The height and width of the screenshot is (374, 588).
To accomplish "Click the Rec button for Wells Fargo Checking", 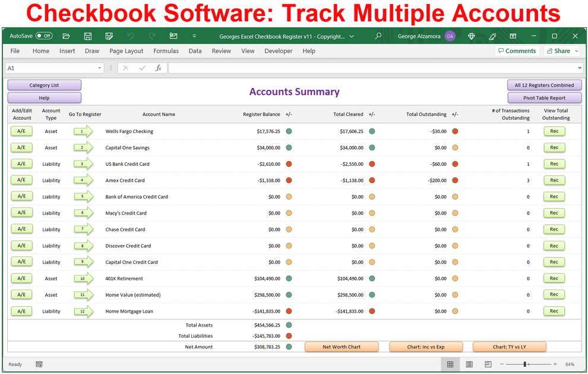I will click(554, 131).
